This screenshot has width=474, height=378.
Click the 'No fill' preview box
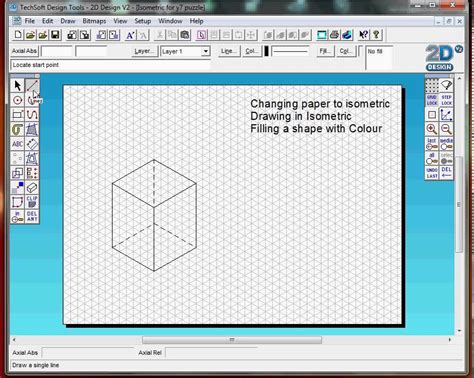379,58
